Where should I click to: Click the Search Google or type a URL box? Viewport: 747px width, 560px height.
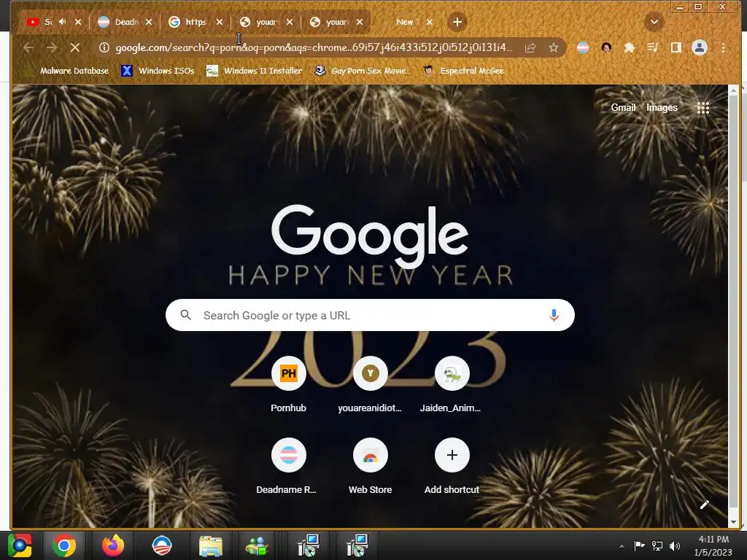[370, 315]
